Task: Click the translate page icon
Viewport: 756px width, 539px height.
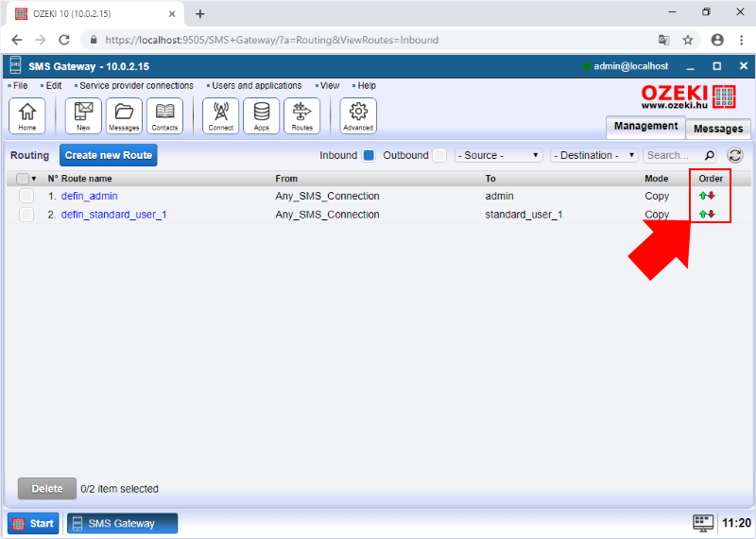Action: click(664, 40)
